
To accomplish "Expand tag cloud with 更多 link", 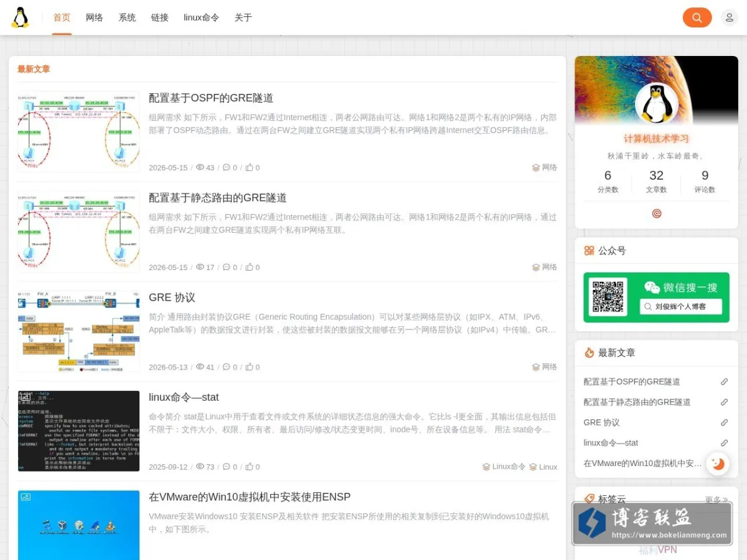I will point(716,500).
